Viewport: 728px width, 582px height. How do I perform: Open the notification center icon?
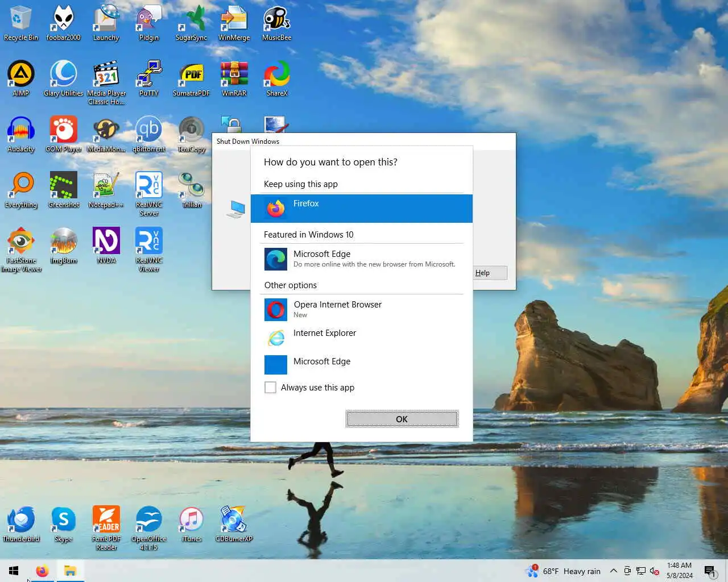tap(710, 571)
